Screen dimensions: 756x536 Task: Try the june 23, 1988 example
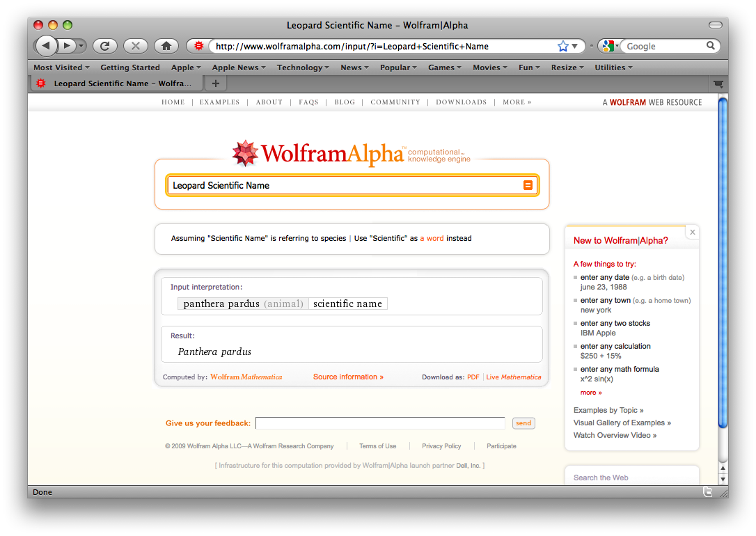[x=604, y=287]
